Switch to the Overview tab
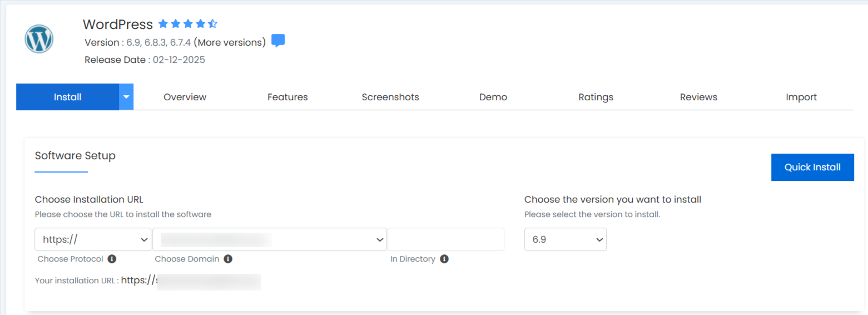Image resolution: width=868 pixels, height=315 pixels. 185,97
